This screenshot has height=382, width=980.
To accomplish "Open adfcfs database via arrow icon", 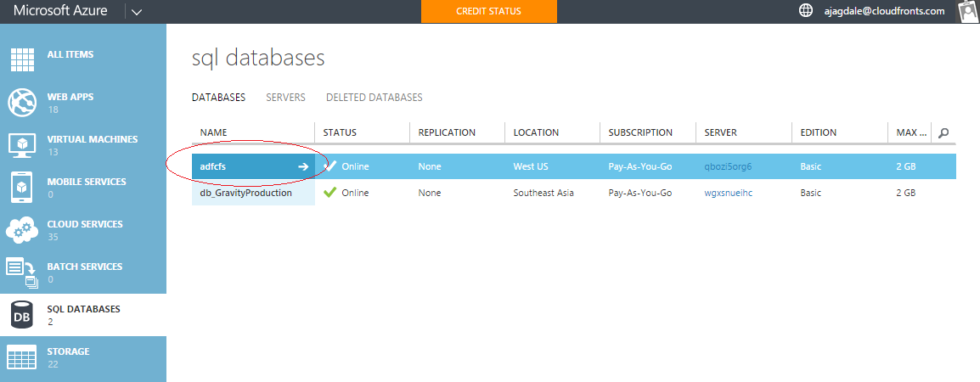I will 304,166.
